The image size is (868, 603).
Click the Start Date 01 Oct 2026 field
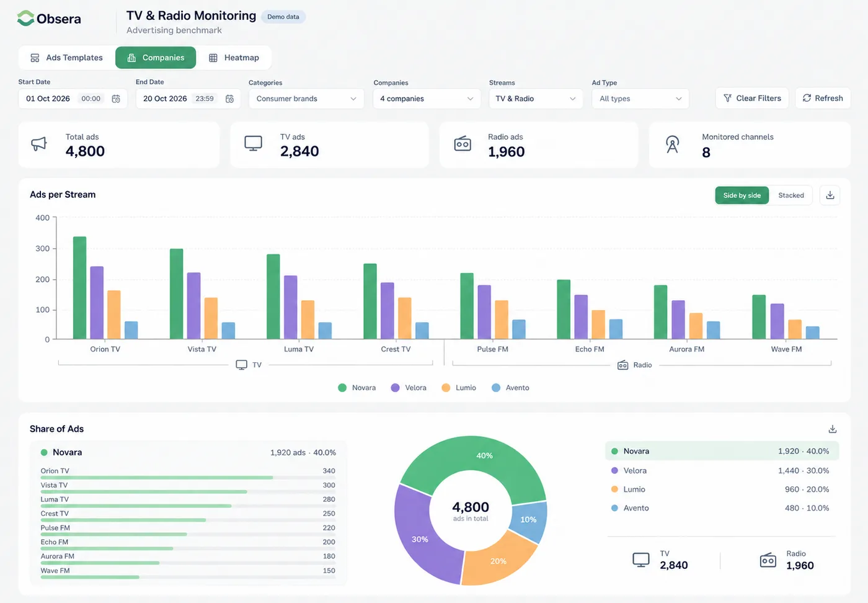(73, 99)
